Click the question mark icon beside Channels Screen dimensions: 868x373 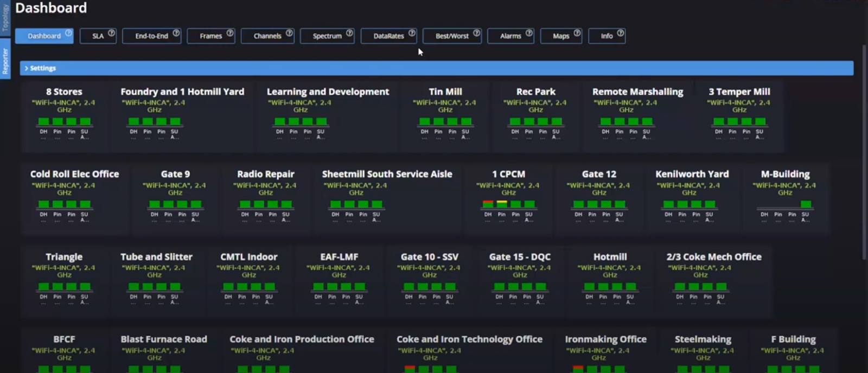[x=289, y=33]
